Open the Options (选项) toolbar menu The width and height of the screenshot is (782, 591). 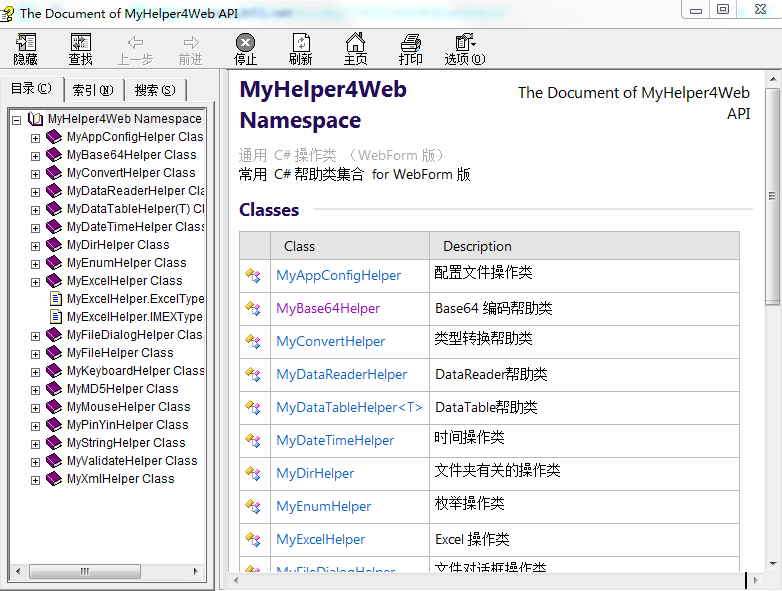pyautogui.click(x=464, y=43)
